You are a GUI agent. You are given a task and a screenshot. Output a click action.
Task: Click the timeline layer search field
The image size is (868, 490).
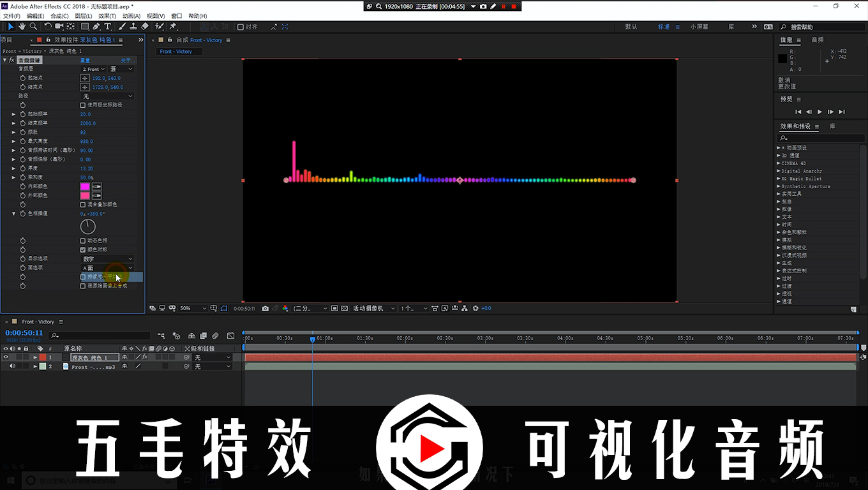(102, 335)
